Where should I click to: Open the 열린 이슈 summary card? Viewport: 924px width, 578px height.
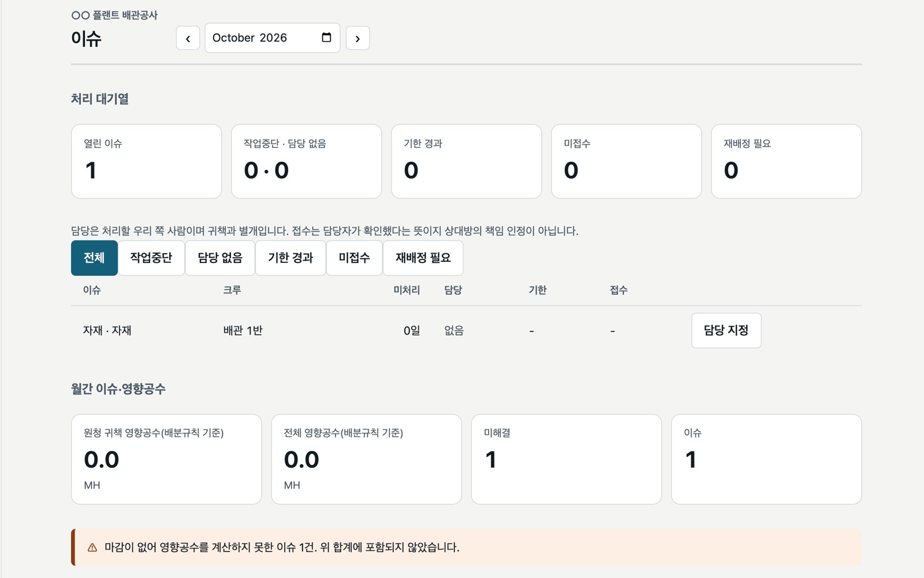[x=147, y=161]
